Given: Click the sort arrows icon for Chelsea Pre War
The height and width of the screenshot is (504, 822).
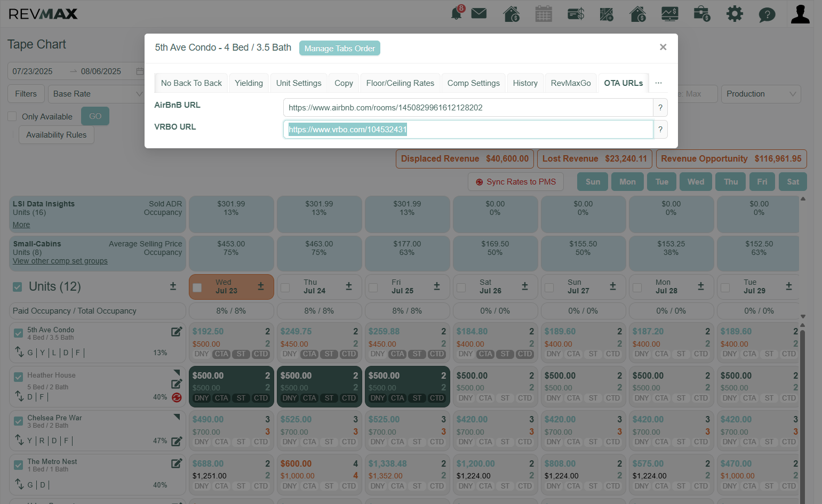Looking at the screenshot, I should (19, 440).
